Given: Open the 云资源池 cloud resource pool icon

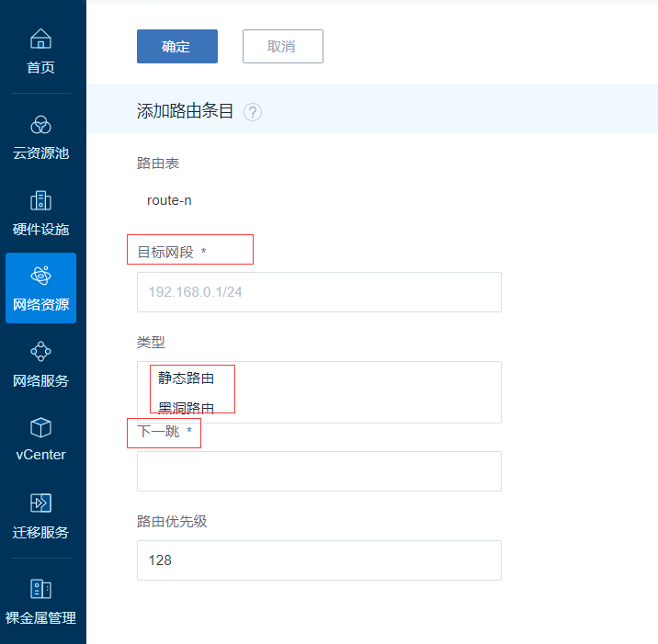Looking at the screenshot, I should [x=40, y=125].
